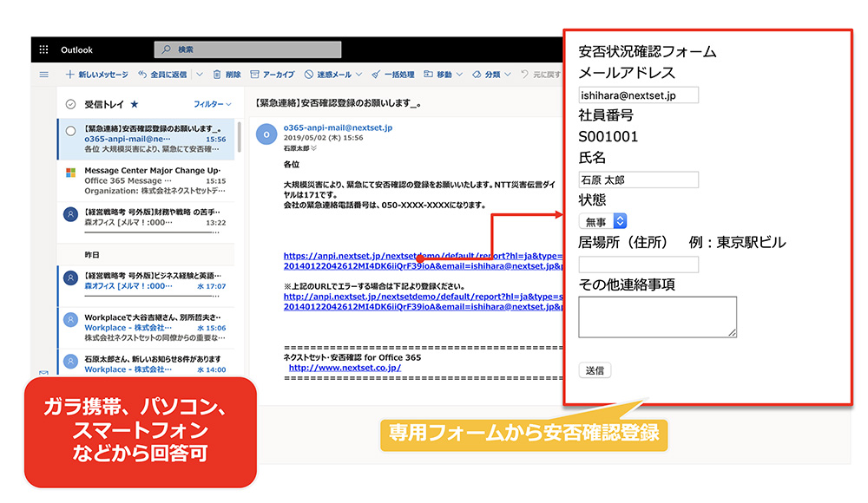Viewport: 868px width, 503px height.
Task: Click the avatar of the 17:07 森オフィス email
Action: [x=70, y=278]
